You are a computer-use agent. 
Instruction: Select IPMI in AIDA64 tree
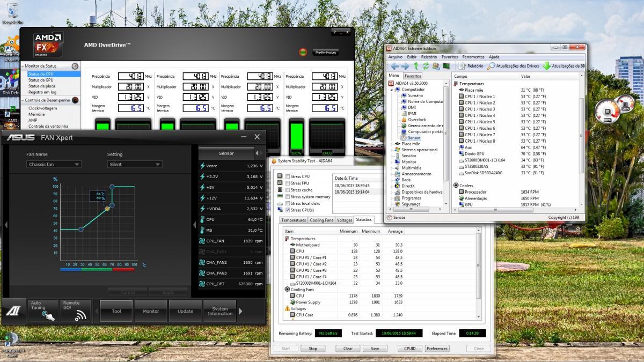408,113
